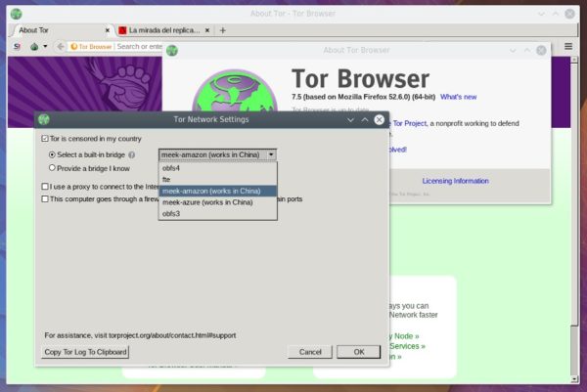
Task: Click Copy Tor Log To Clipboard
Action: tap(86, 352)
